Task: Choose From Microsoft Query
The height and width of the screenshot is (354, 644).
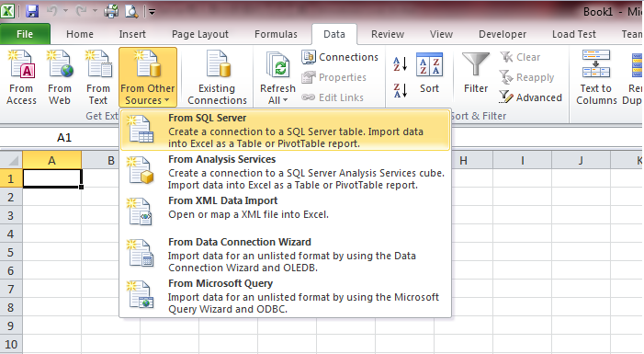Action: [x=286, y=296]
